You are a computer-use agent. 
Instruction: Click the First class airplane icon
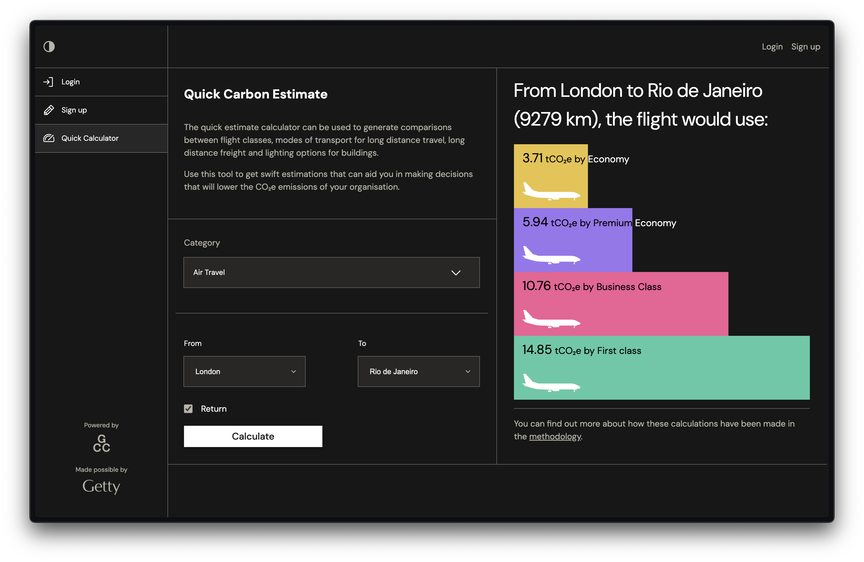pos(551,383)
